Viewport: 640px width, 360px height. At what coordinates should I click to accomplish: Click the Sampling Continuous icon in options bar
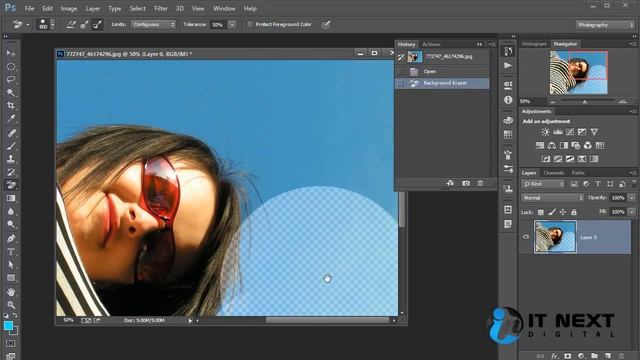[71, 24]
